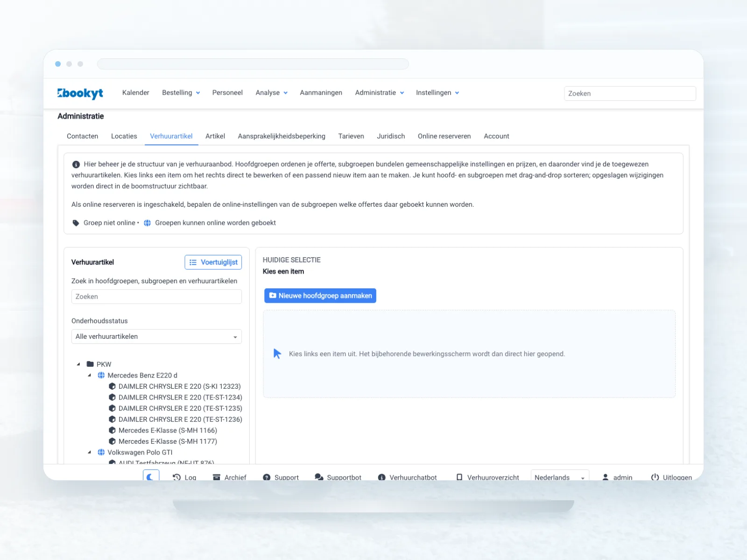The height and width of the screenshot is (560, 747).
Task: Collapse the PKW folder tree node
Action: [x=78, y=364]
